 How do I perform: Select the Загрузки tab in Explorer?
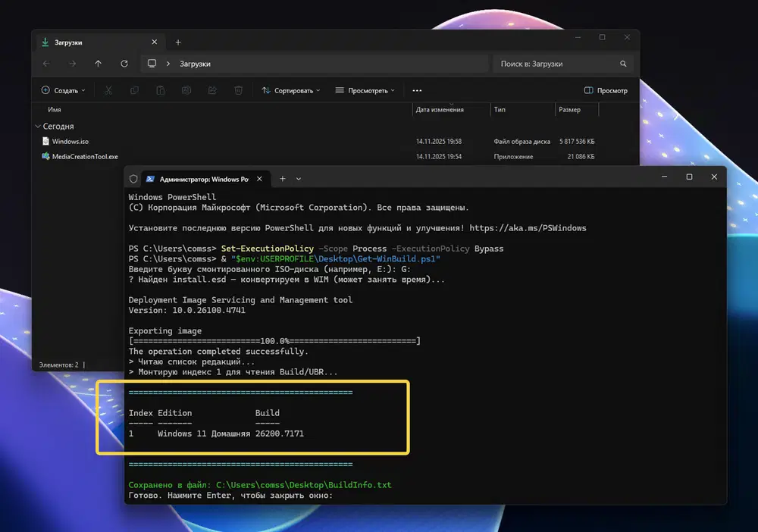pyautogui.click(x=100, y=42)
